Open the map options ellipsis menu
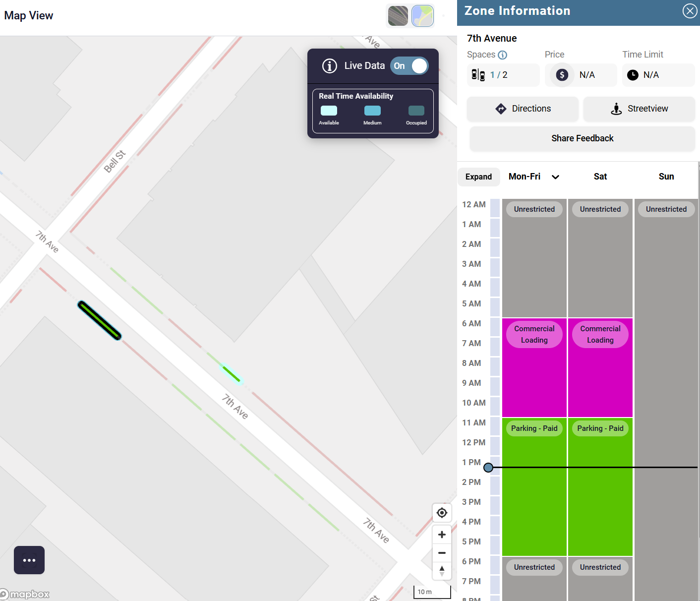 tap(29, 560)
